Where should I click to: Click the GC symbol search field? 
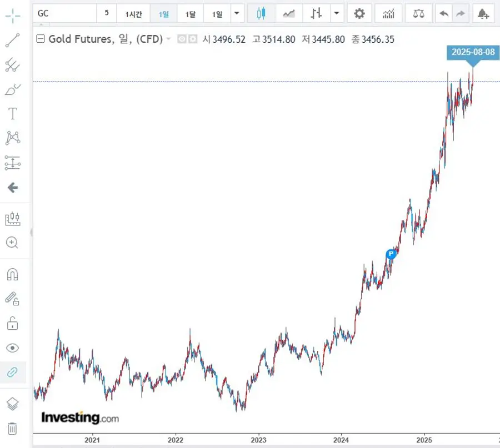click(x=64, y=14)
